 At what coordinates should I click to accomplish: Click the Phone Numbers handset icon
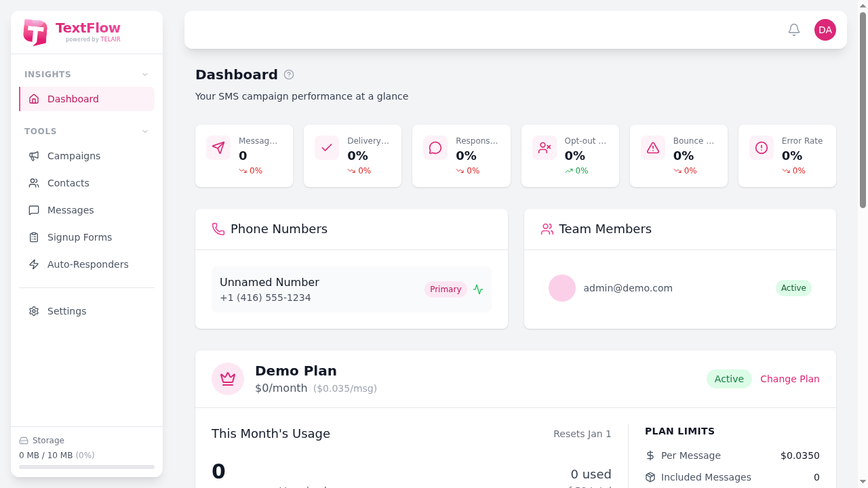[x=218, y=229]
